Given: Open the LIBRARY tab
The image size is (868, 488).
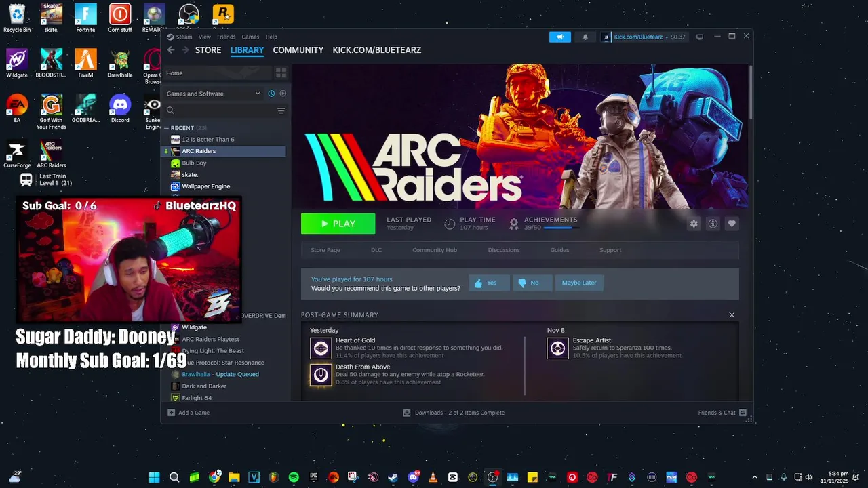Looking at the screenshot, I should tap(247, 50).
